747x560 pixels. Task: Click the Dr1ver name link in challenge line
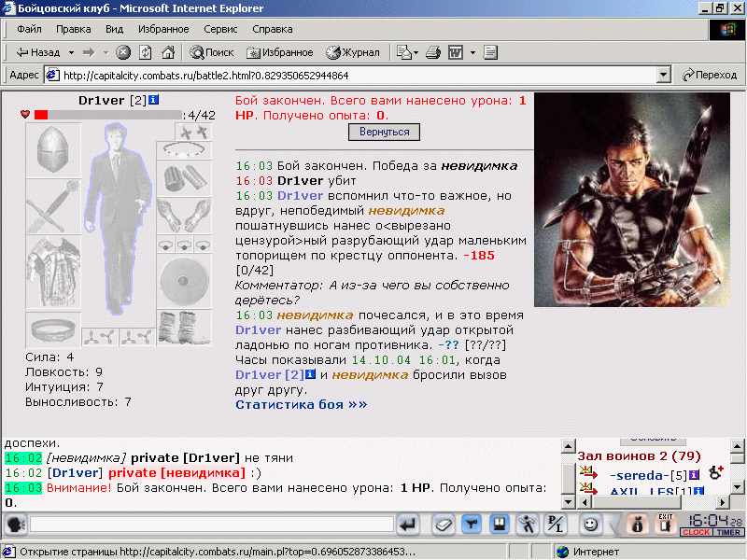click(x=270, y=375)
